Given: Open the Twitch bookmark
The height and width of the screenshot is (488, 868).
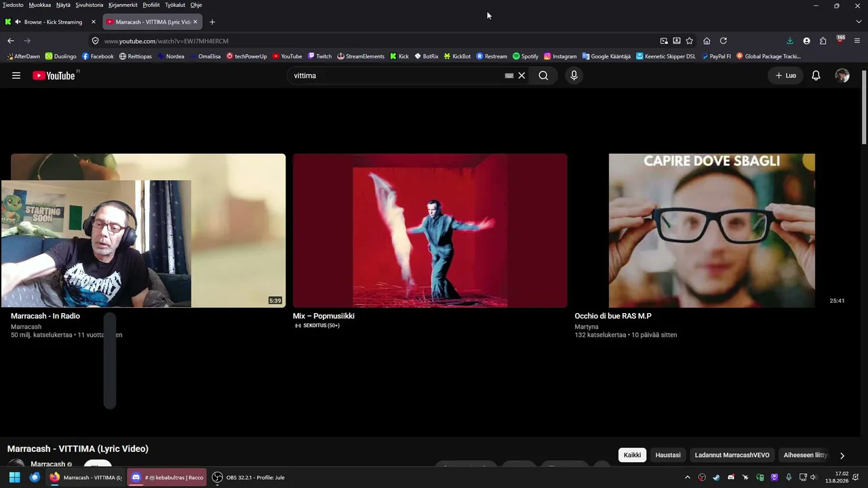Looking at the screenshot, I should 319,56.
